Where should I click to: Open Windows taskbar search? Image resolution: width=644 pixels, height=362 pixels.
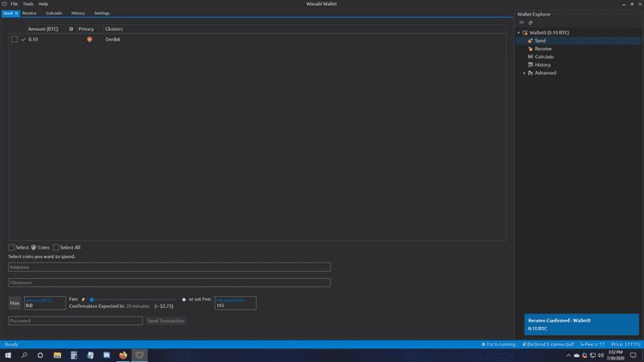click(24, 355)
